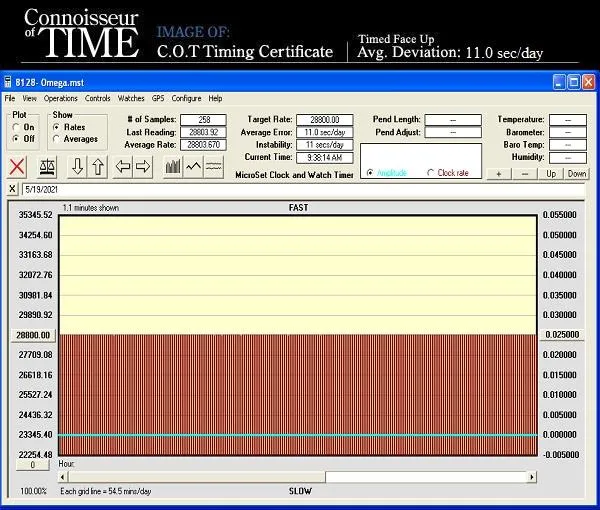Click the 0.025000 right axis button
This screenshot has width=600, height=510.
[562, 335]
